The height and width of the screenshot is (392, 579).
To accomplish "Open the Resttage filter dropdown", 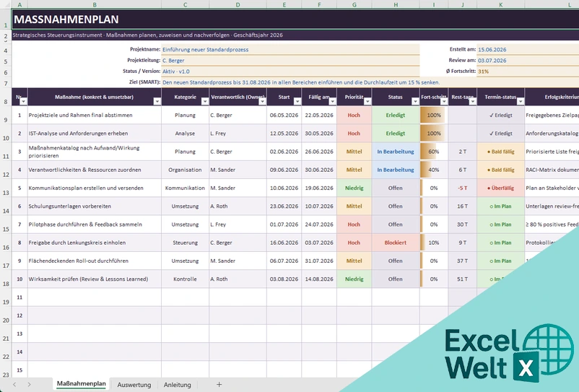I will coord(473,102).
